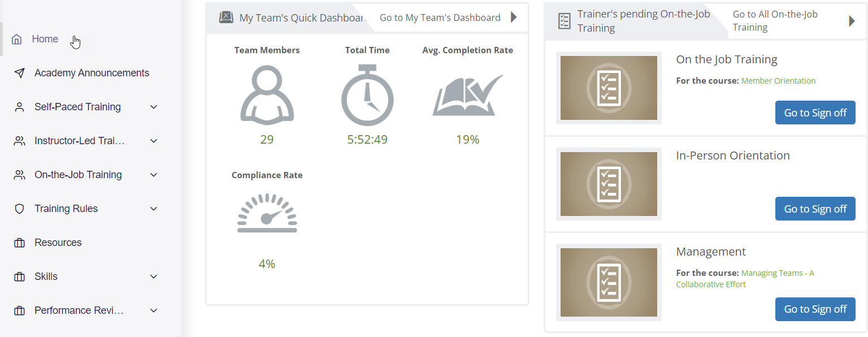Click the Total Time stopwatch icon
The image size is (868, 337).
[367, 95]
